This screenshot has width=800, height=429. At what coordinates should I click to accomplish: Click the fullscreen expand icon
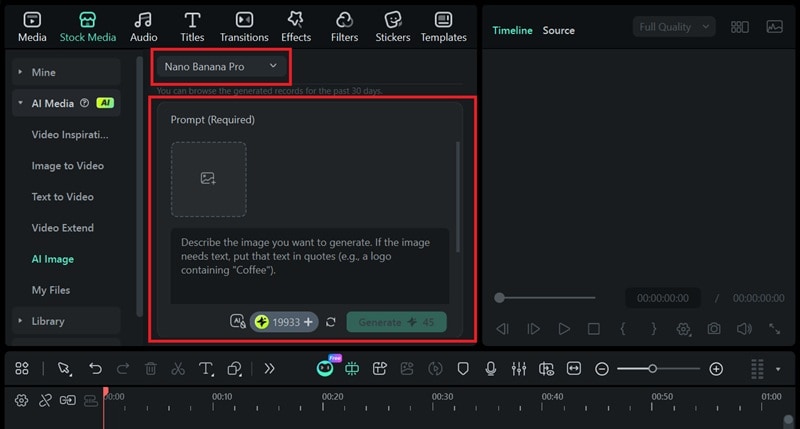(x=774, y=329)
